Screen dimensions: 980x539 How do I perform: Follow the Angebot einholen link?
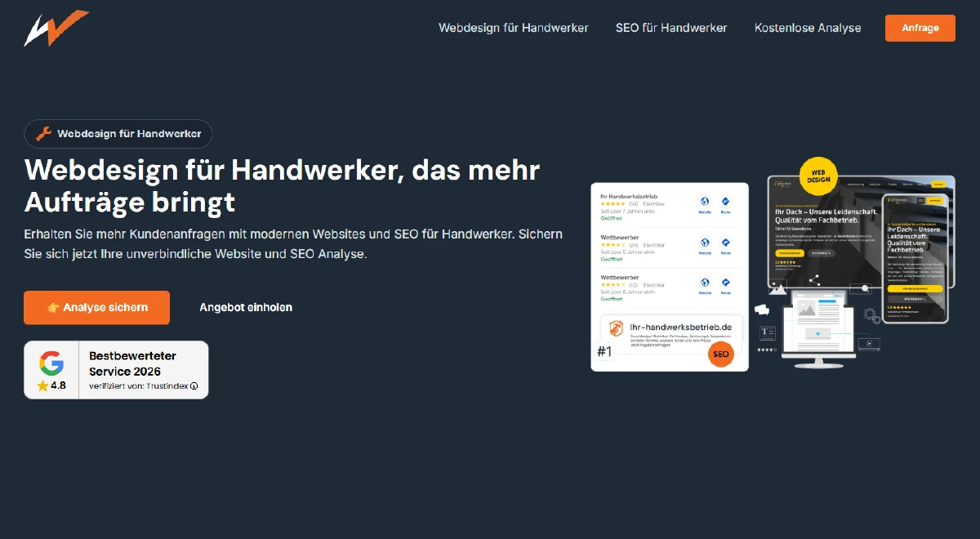coord(246,308)
